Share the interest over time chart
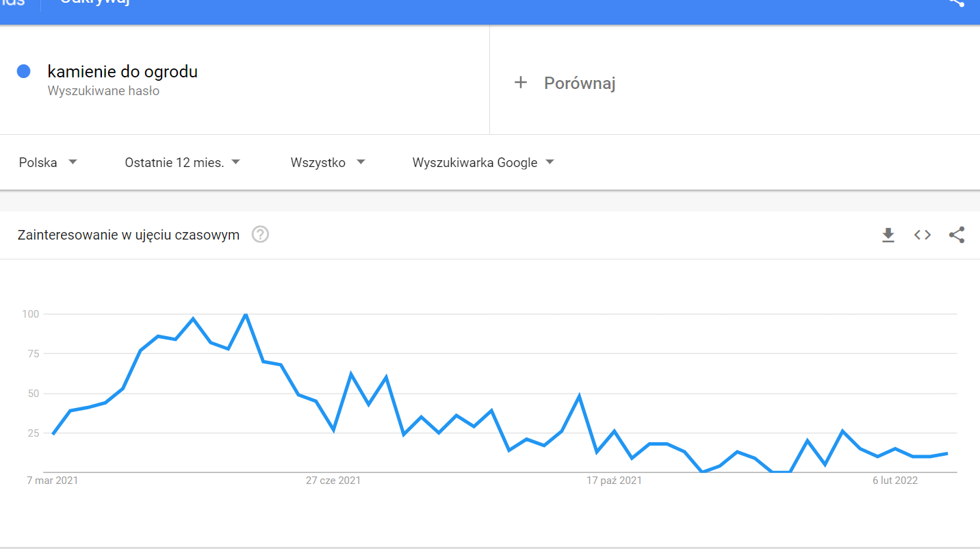This screenshot has height=549, width=980. pos(957,235)
